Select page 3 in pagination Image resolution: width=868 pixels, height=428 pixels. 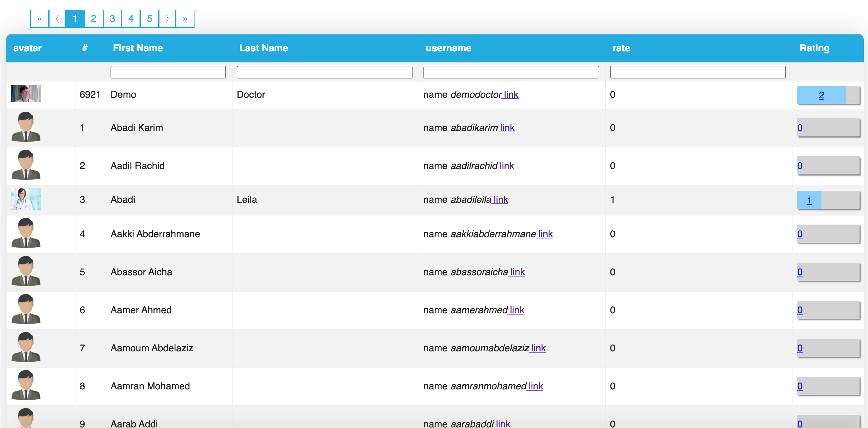[x=112, y=19]
